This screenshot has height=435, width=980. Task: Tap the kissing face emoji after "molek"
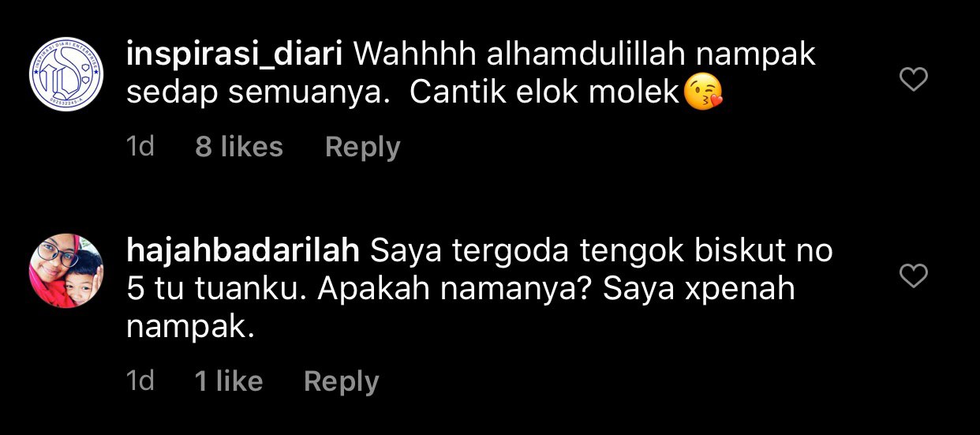(703, 94)
